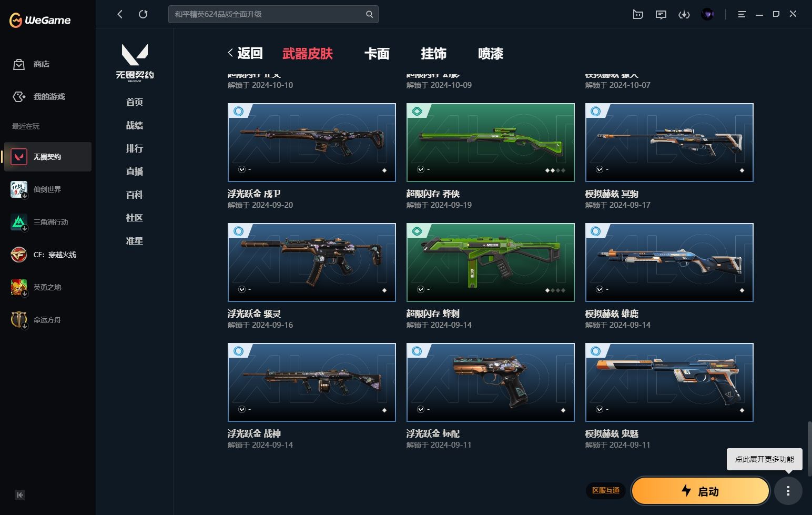
Task: Launch the game with 启动 button
Action: [x=701, y=491]
